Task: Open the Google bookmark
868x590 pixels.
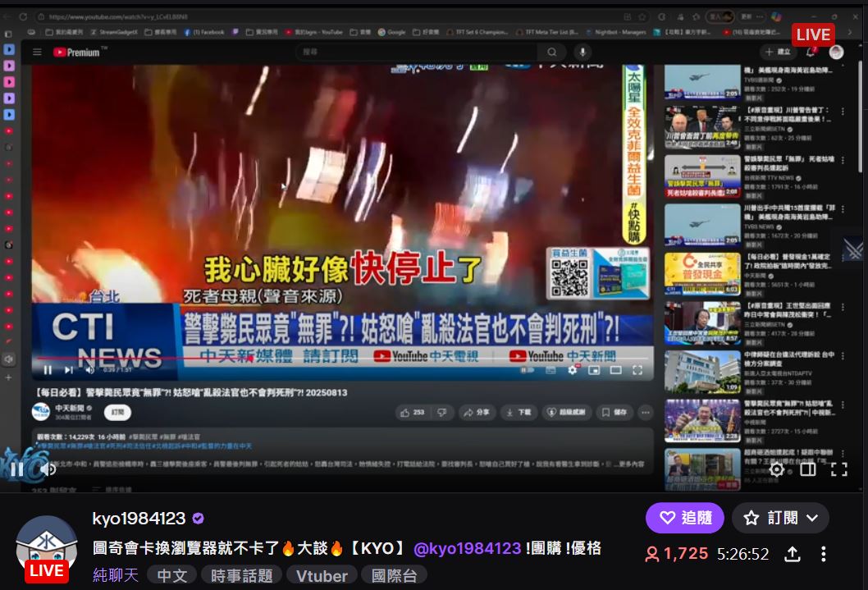Action: tap(391, 32)
